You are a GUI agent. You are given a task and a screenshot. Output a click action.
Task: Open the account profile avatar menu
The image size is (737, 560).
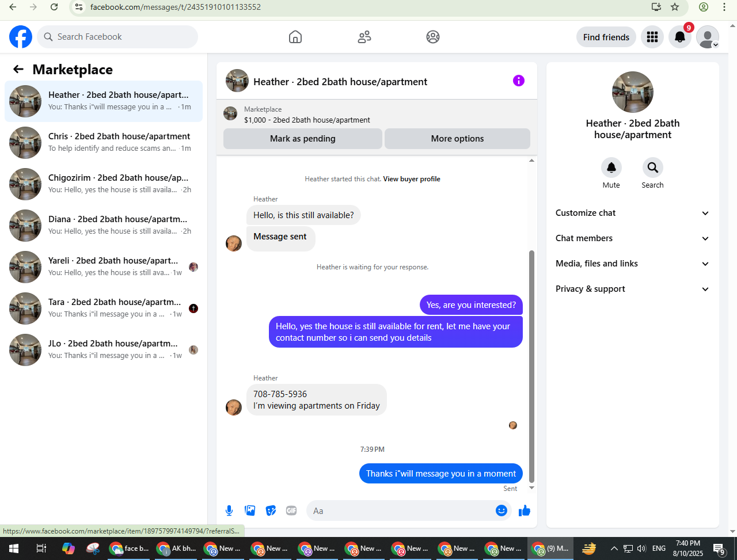pos(708,37)
